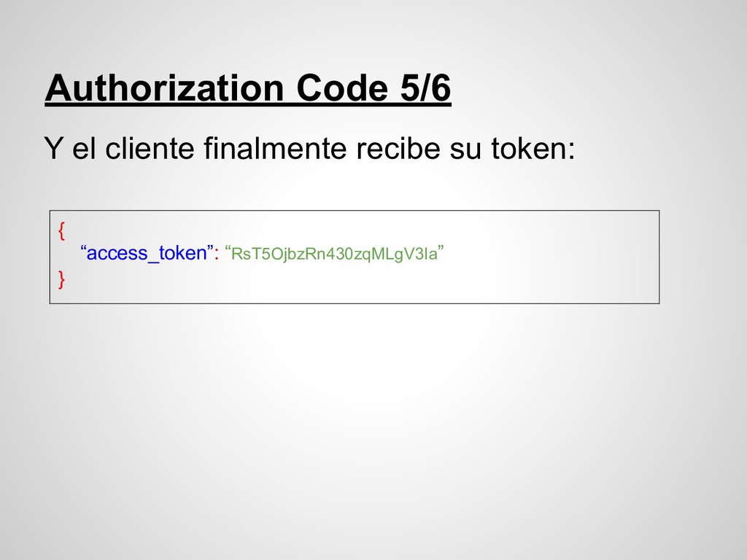Select the blue "access_token" key
747x560 pixels.
click(x=146, y=253)
